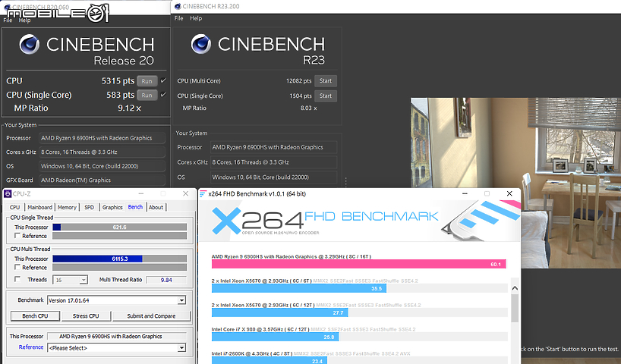Image resolution: width=621 pixels, height=364 pixels.
Task: Toggle the R20 CPU test checkmark
Action: (163, 80)
